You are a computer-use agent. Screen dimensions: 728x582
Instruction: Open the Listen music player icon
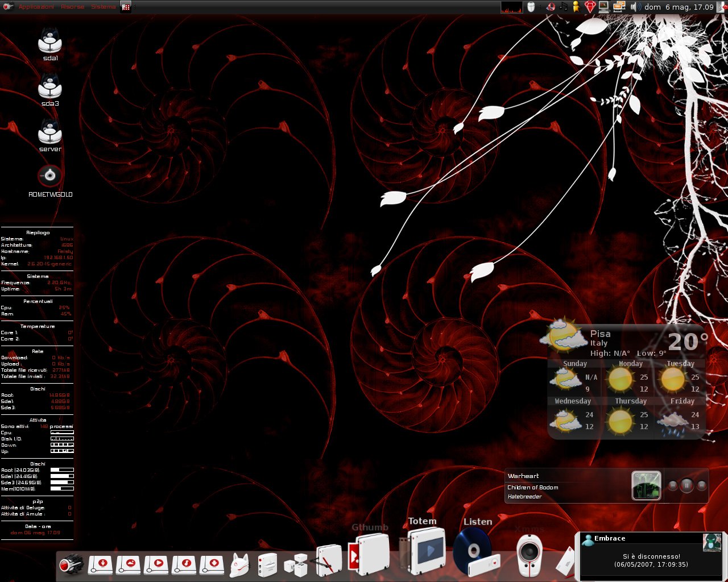pos(475,552)
